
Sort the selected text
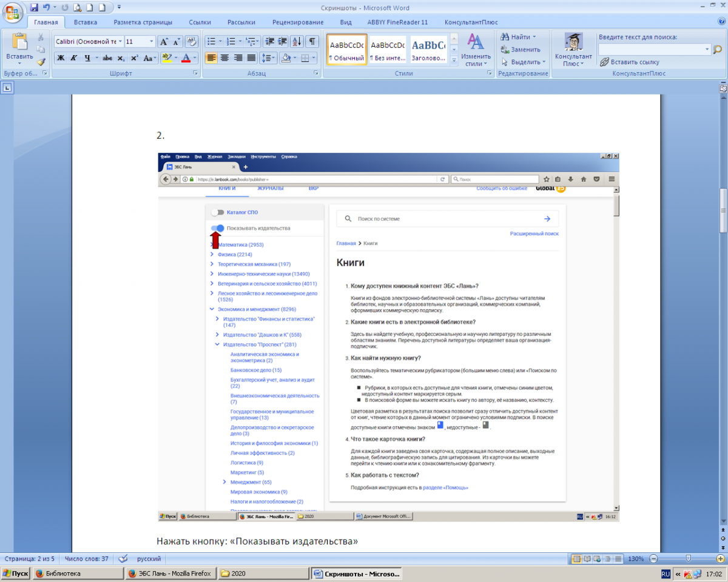pos(297,42)
